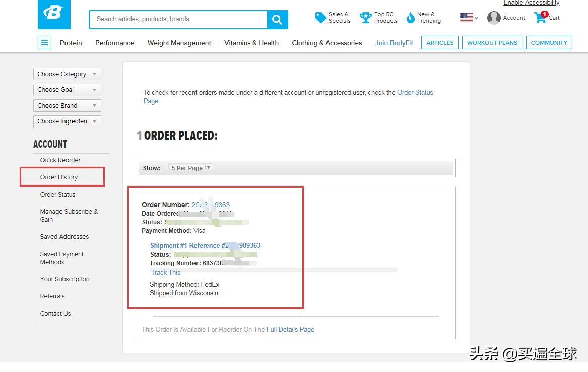Open the US flag country selector
588x372 pixels.
coord(469,18)
